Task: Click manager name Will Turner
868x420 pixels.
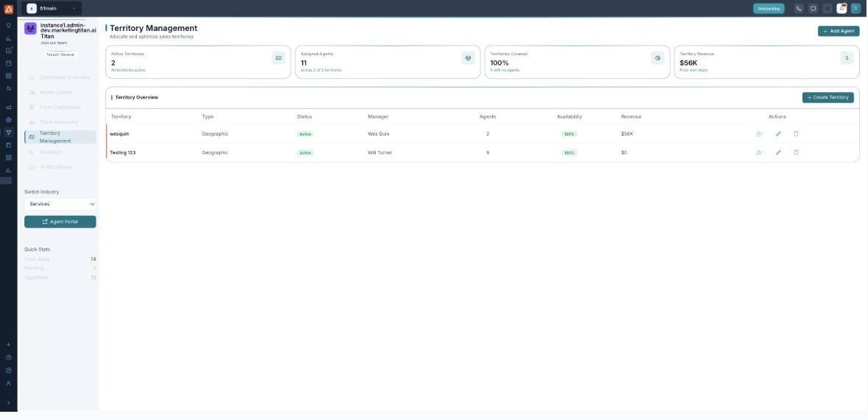Action: click(x=379, y=153)
